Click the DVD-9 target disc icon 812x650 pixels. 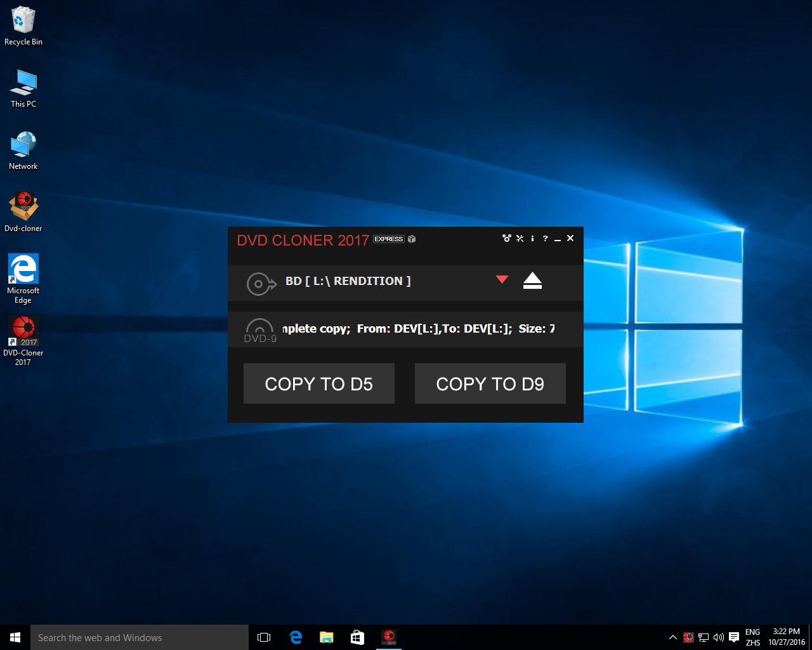[x=260, y=331]
